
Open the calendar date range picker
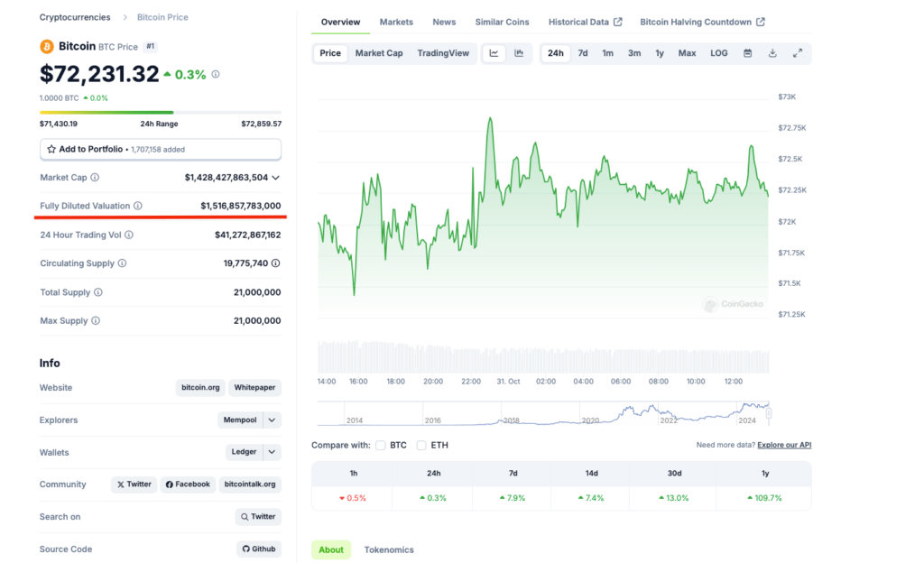(747, 53)
